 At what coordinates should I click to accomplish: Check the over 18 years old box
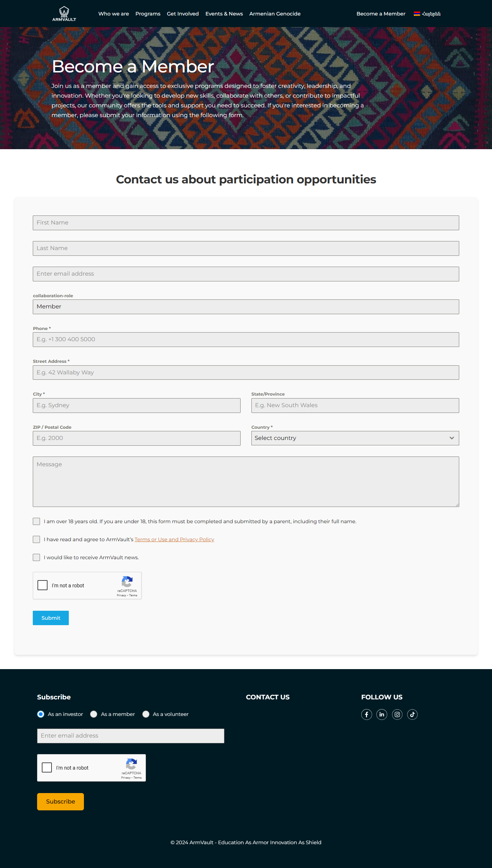[x=36, y=521]
